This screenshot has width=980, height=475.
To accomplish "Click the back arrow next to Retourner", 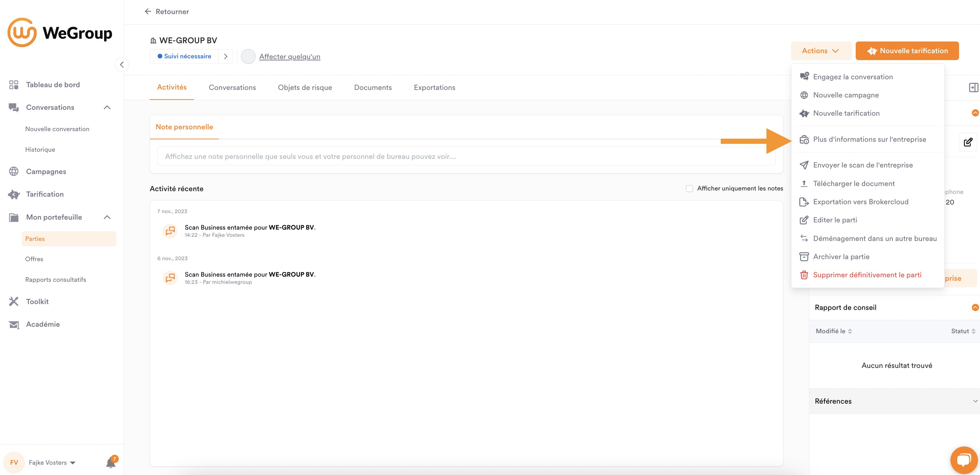I will click(x=148, y=11).
